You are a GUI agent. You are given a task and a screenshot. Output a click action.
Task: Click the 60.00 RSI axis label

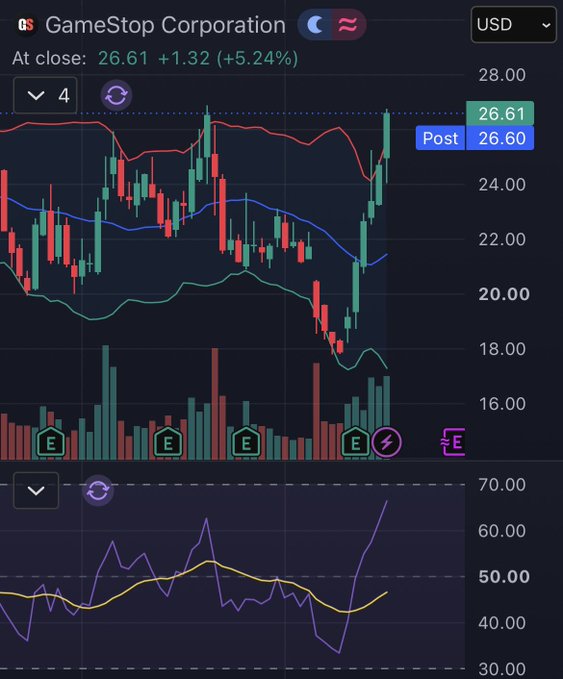[x=502, y=531]
